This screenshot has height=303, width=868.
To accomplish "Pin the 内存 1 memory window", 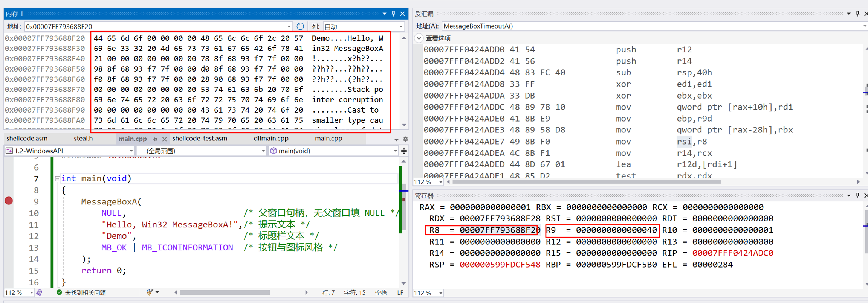I will coord(393,14).
